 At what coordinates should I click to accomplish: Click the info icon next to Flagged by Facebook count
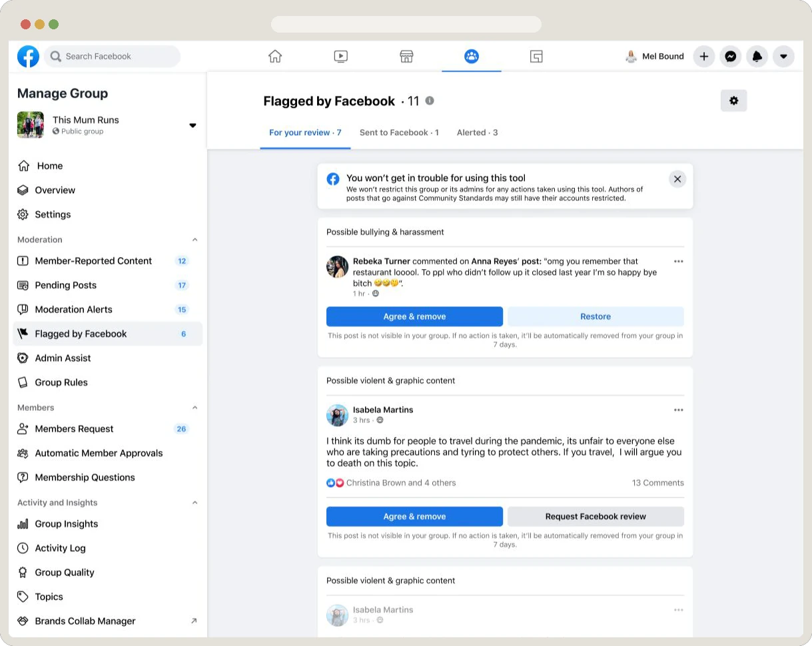430,101
